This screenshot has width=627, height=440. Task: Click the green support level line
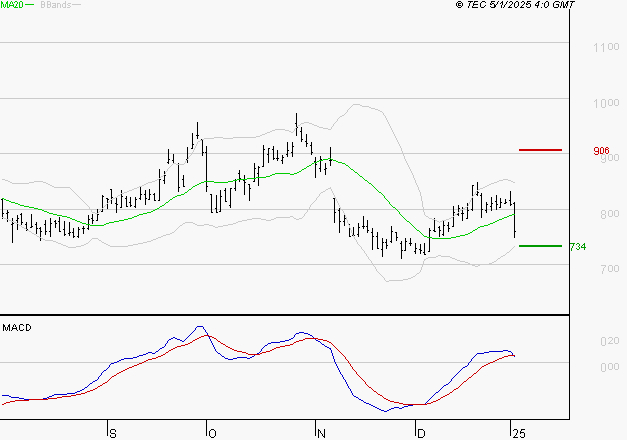click(540, 246)
